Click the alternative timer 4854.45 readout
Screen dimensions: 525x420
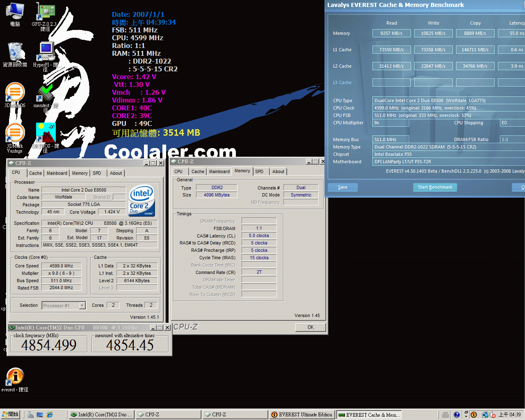(130, 345)
